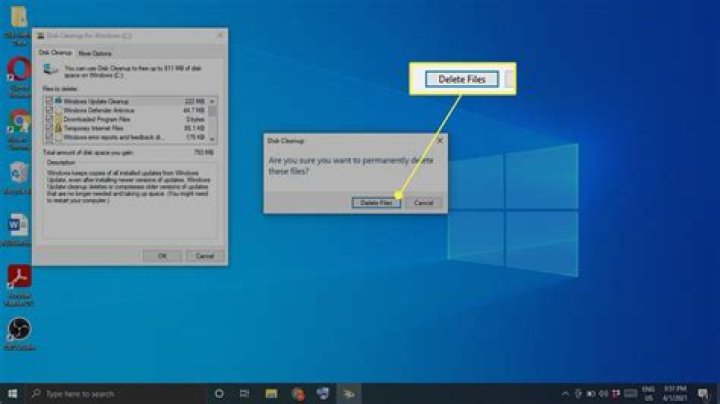Open the Word document desktop icon

[x=18, y=225]
